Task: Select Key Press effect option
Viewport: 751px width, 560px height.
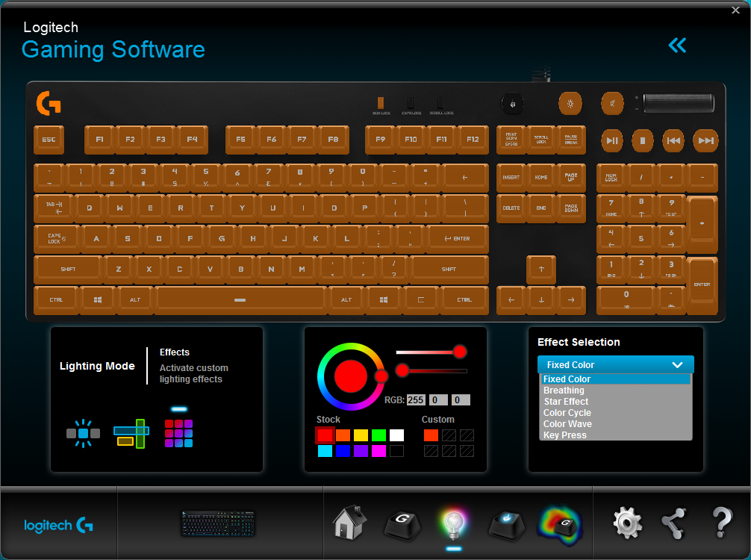Action: point(615,435)
